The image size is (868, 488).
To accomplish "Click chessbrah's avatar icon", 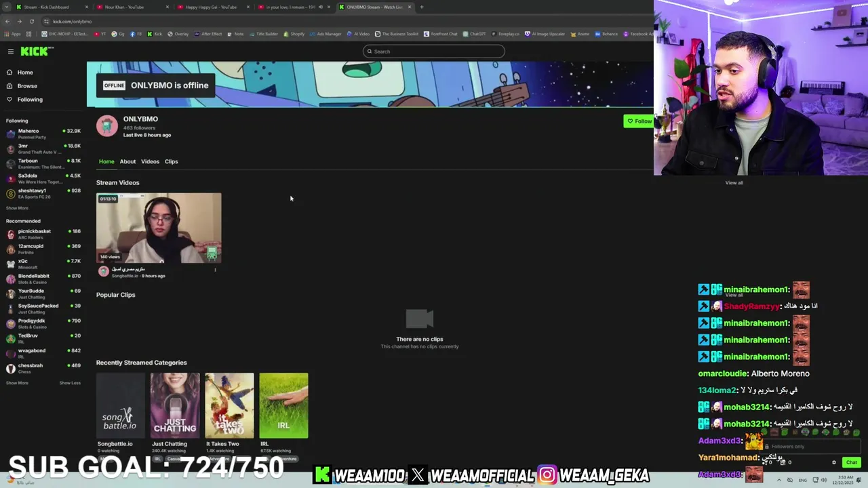I will 10,368.
